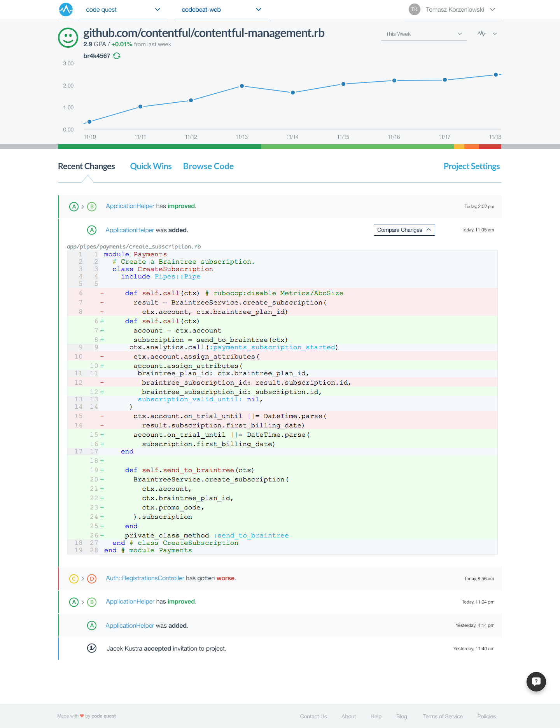Open ApplicationHelper added link from Yesterday 4:14 pm
560x728 pixels.
[130, 626]
